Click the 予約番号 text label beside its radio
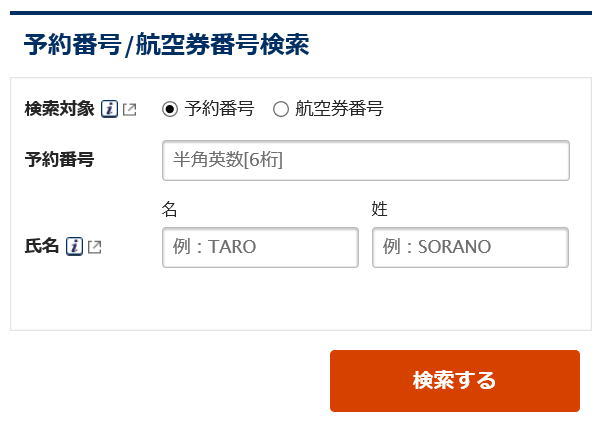The height and width of the screenshot is (428, 605). (219, 109)
